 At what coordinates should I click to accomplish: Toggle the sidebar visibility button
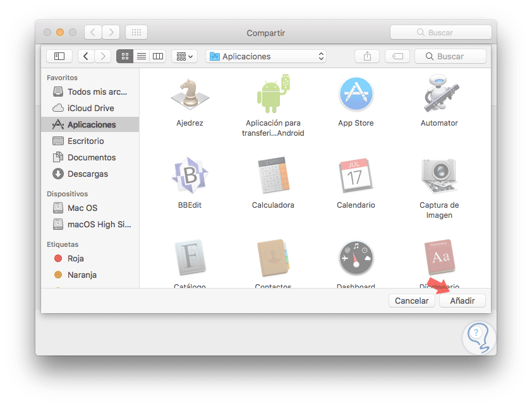(x=59, y=56)
